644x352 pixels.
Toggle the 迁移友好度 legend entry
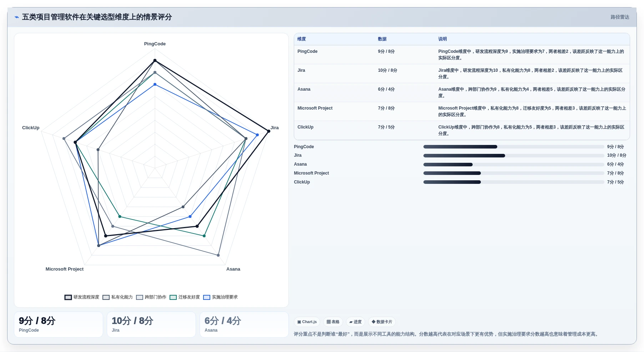pyautogui.click(x=185, y=297)
